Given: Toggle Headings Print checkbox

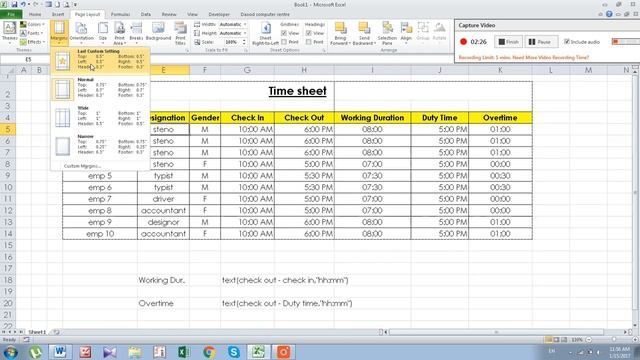Looking at the screenshot, I should pos(309,42).
